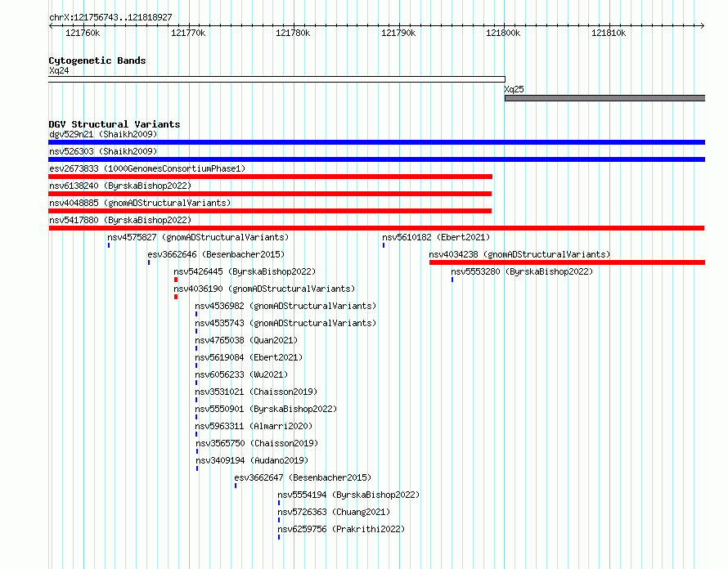Image resolution: width=728 pixels, height=569 pixels.
Task: Click the red bar under nsv4048885
Action: 270,211
